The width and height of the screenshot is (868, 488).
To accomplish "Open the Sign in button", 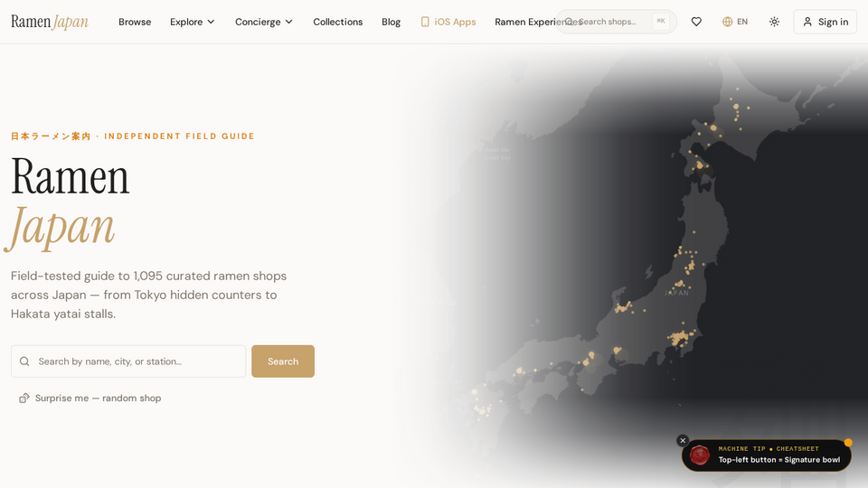I will pyautogui.click(x=825, y=22).
